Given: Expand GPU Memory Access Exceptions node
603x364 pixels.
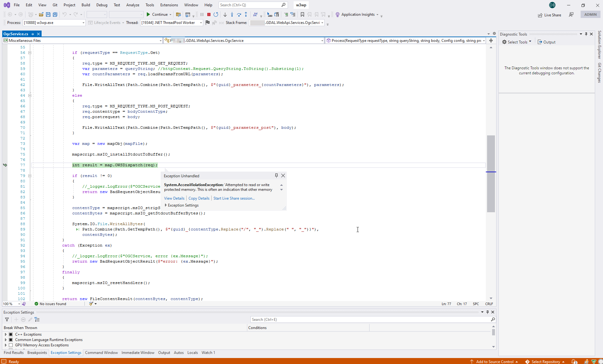Looking at the screenshot, I should point(6,345).
